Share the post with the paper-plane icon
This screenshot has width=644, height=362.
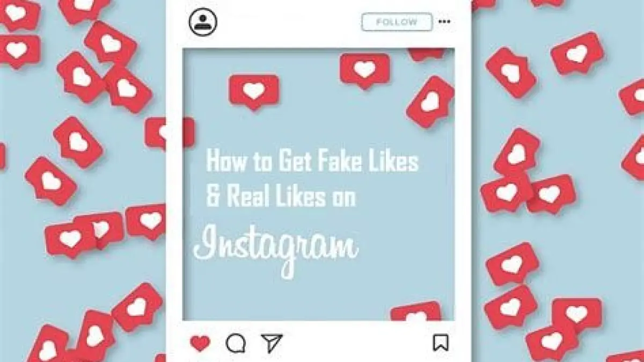coord(272,343)
